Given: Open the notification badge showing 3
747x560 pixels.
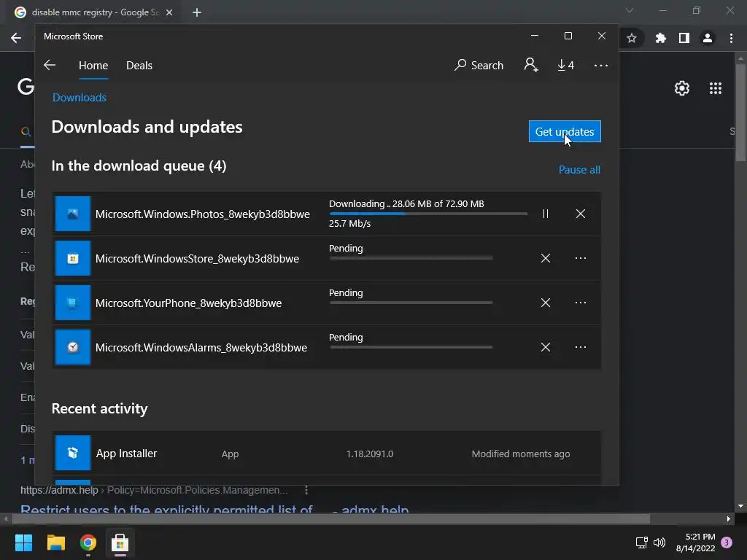Looking at the screenshot, I should pos(727,542).
